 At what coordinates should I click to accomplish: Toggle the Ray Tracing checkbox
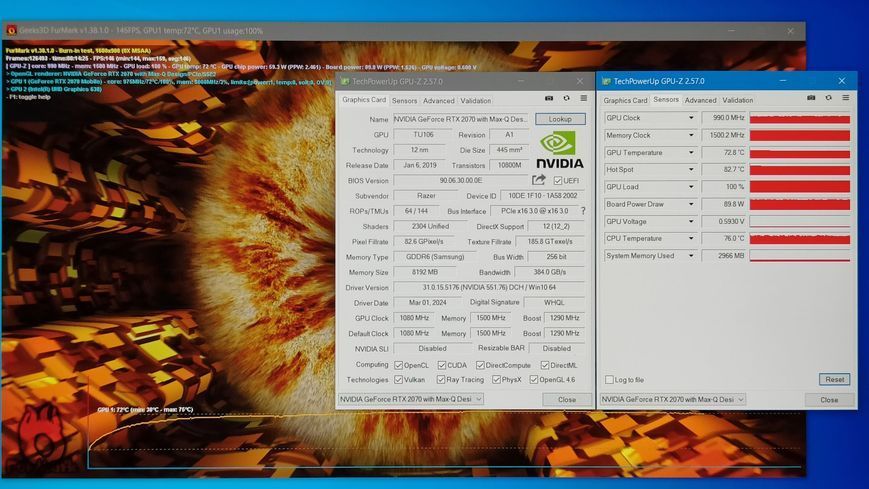(441, 380)
